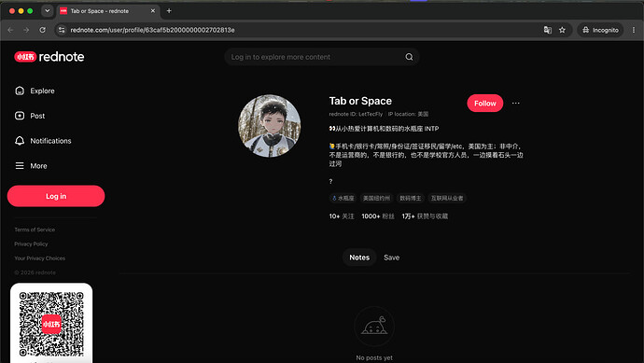This screenshot has height=363, width=644.
Task: Open the tab search dropdown arrow
Action: [x=48, y=11]
